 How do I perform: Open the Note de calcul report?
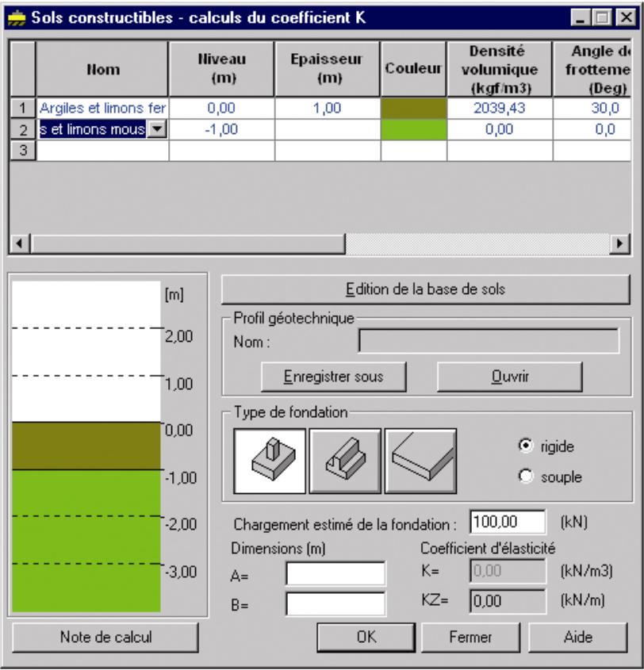(105, 637)
